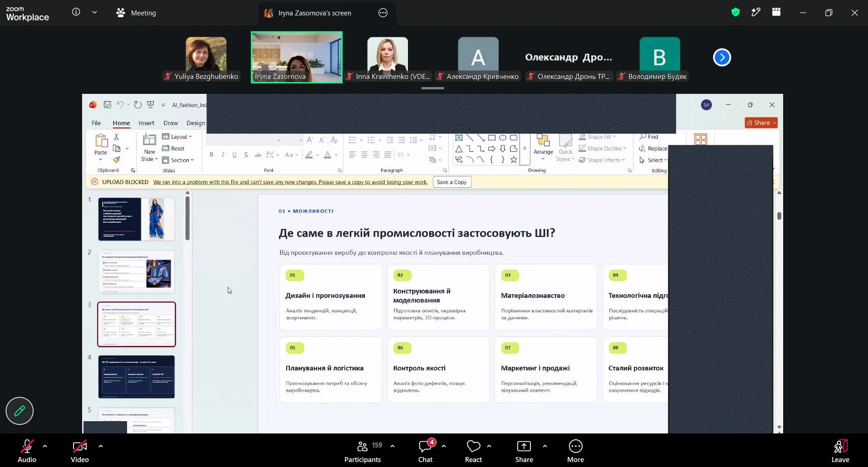Expand the Shape Fill dropdown

597,136
